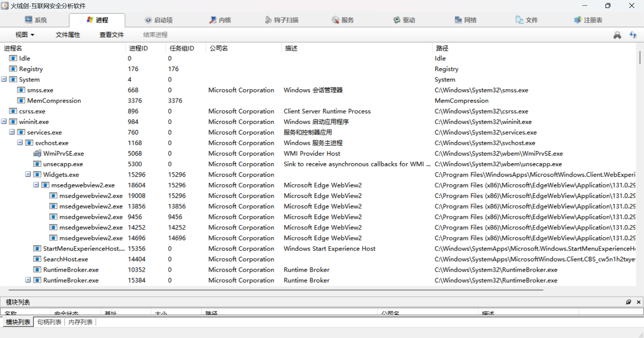Collapse msedgewebview2.exe node with ID 18604
644x338 pixels.
click(36, 185)
